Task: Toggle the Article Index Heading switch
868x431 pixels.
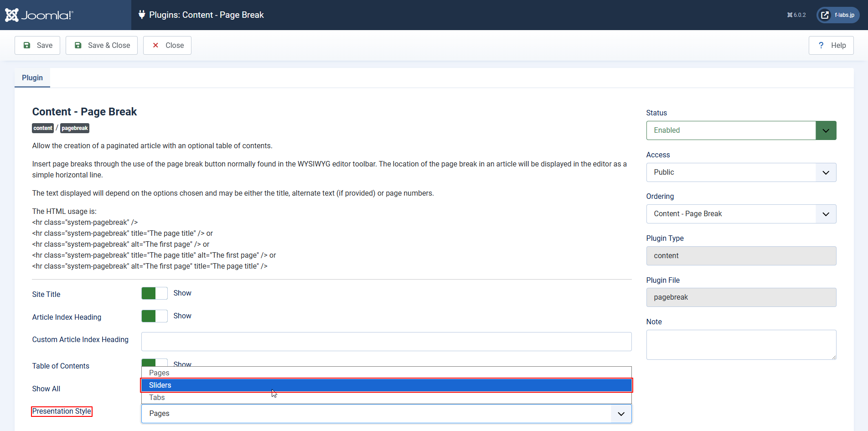Action: 155,316
